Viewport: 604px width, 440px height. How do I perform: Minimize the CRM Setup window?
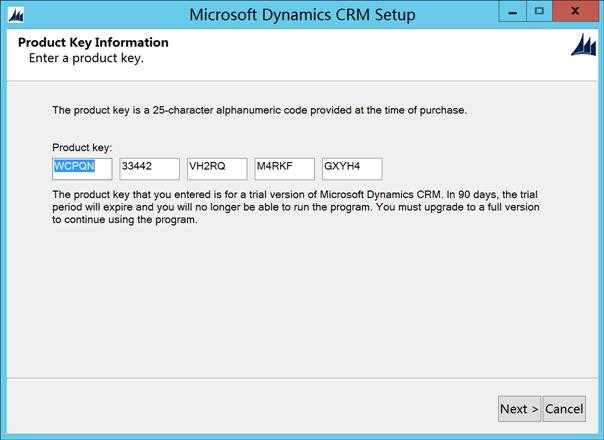coord(512,12)
